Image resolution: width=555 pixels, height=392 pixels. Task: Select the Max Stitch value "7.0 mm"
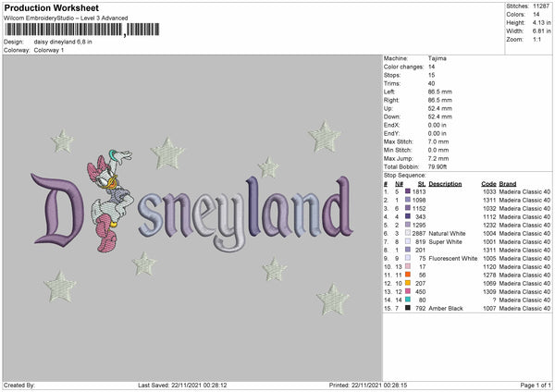pyautogui.click(x=438, y=141)
